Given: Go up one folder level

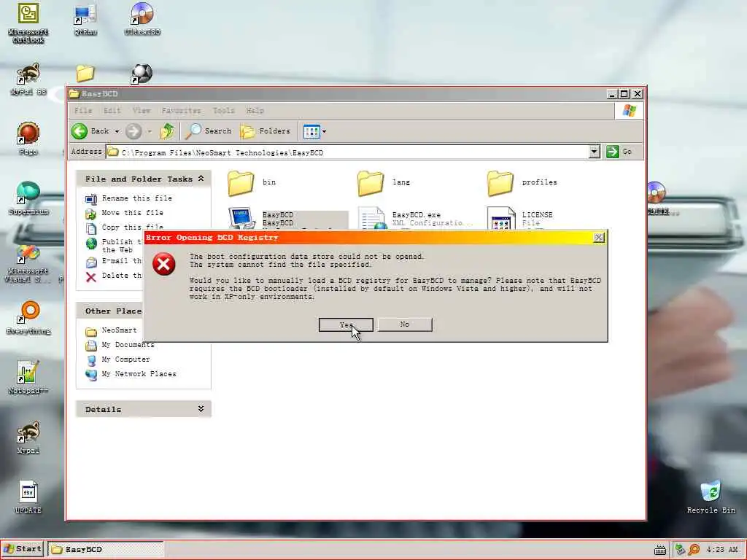Looking at the screenshot, I should pos(167,131).
